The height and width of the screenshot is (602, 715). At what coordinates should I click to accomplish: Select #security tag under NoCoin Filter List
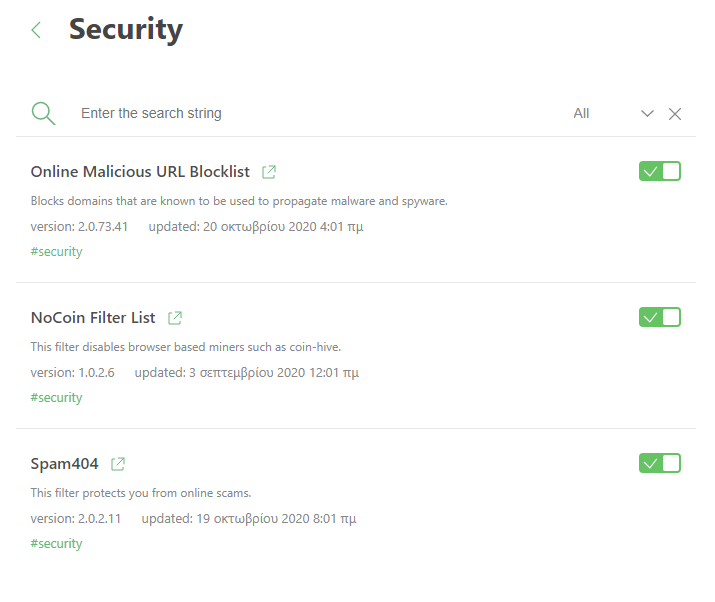56,398
